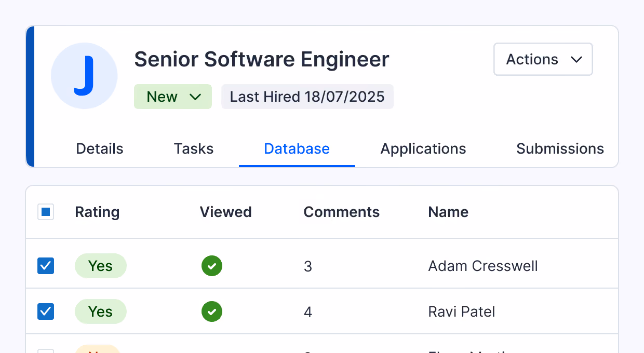This screenshot has height=353, width=644.
Task: Uncheck the Adam Cresswell row checkbox
Action: pos(46,266)
